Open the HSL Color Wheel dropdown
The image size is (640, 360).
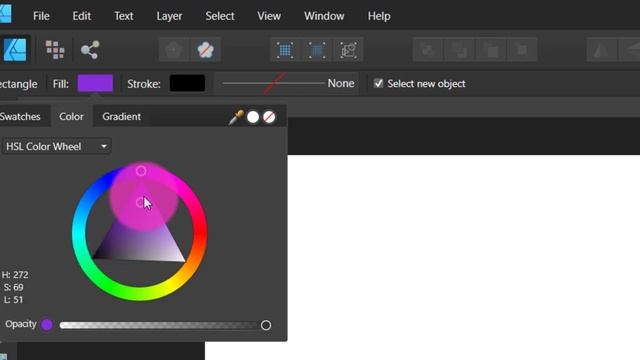click(56, 147)
